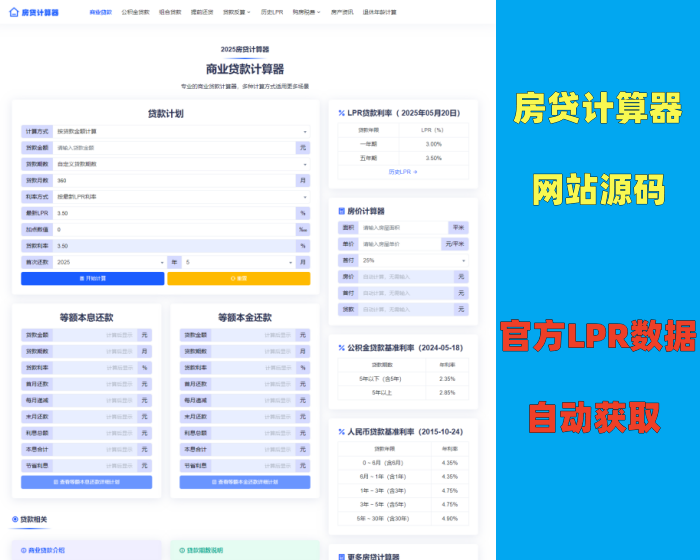Click percent icon beside 人民币贷款基准利率 heading
The height and width of the screenshot is (560, 700).
pyautogui.click(x=342, y=432)
